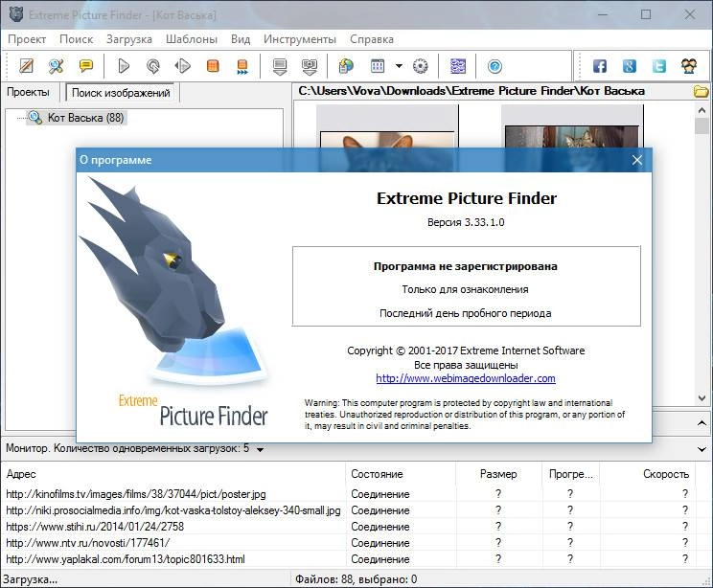
Task: Click the orange Stop icon
Action: click(213, 66)
